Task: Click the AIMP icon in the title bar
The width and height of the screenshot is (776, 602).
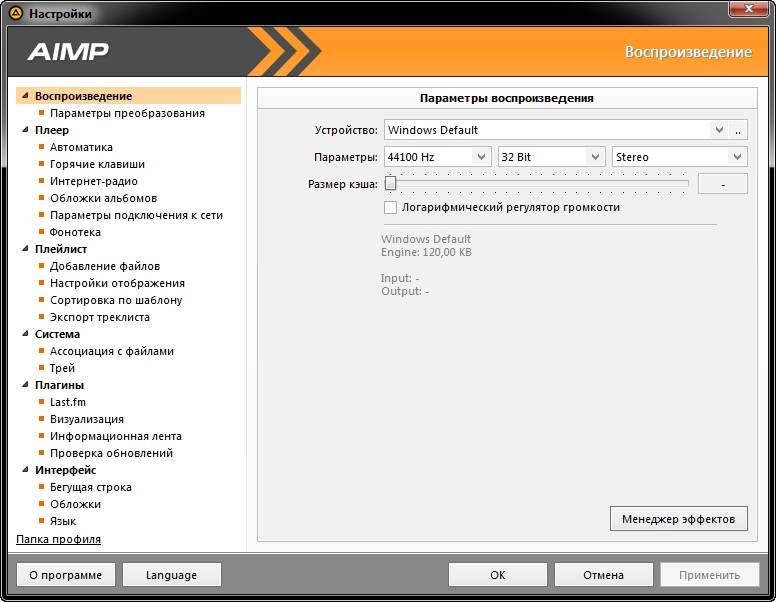Action: (16, 13)
